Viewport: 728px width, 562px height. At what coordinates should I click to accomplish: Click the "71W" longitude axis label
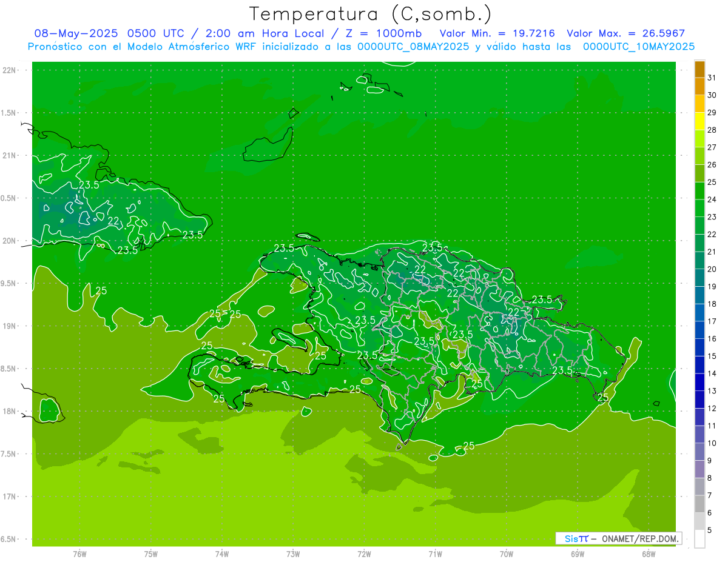click(435, 554)
